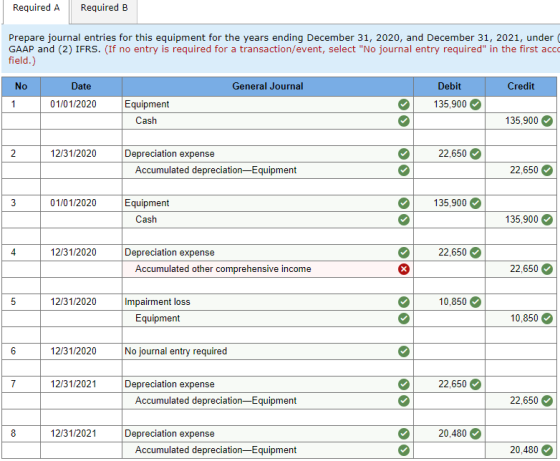
Task: Click the check icon beside Depreciation expense in entry 8
Action: (x=404, y=434)
